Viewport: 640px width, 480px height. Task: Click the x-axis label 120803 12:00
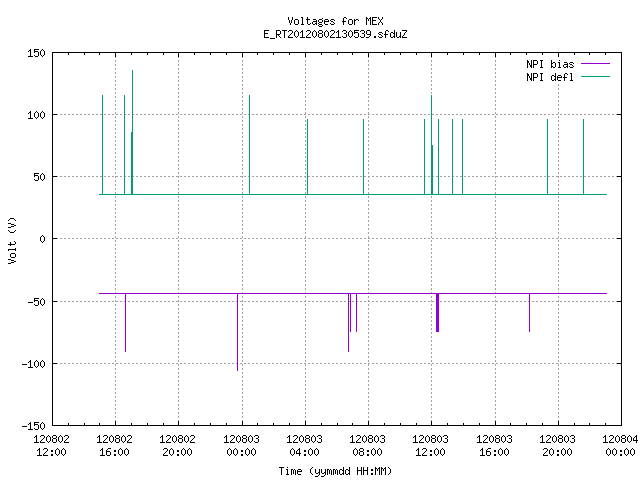431,446
